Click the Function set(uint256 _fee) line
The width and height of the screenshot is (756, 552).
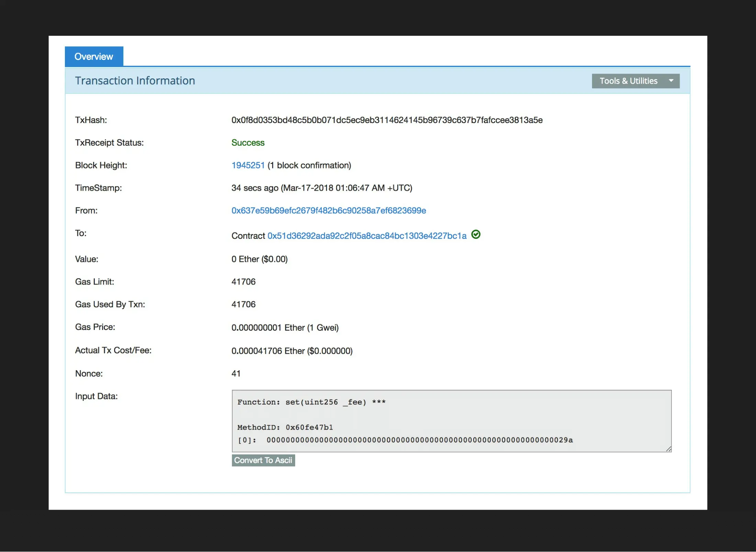tap(311, 402)
